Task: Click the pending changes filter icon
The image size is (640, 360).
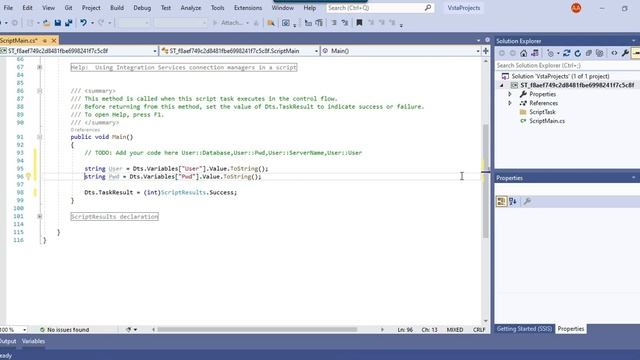Action: pos(550,53)
